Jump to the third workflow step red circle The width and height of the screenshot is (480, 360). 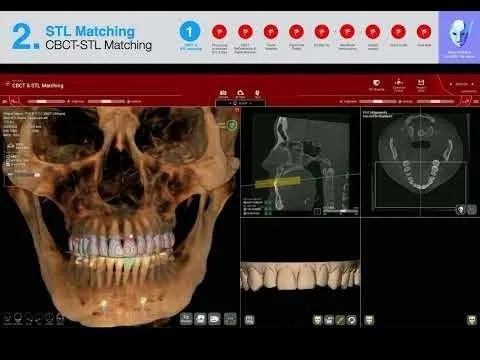(x=245, y=32)
